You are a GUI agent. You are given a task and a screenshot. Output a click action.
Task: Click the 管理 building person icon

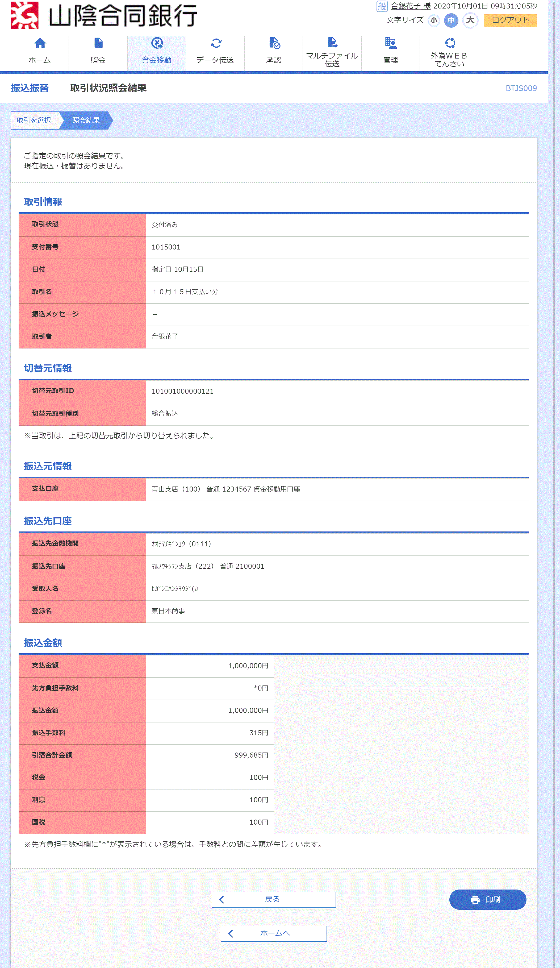point(391,43)
